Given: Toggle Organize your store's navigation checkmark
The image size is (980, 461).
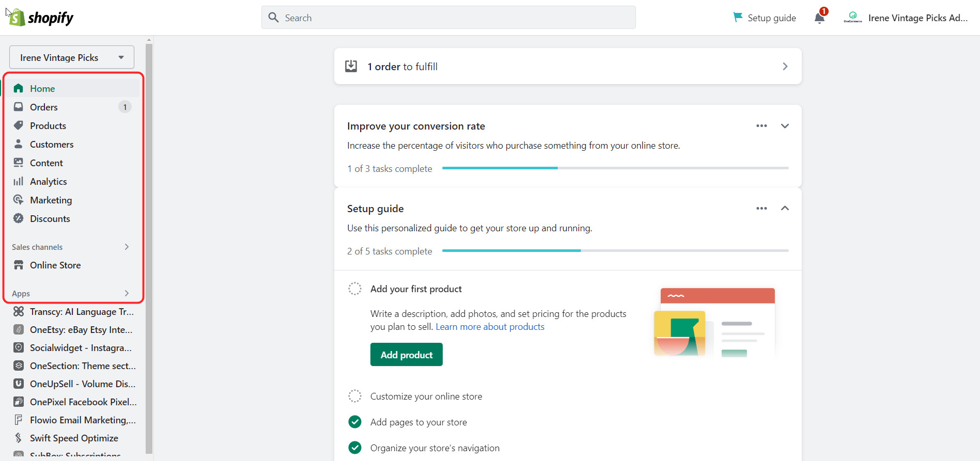Looking at the screenshot, I should (355, 448).
